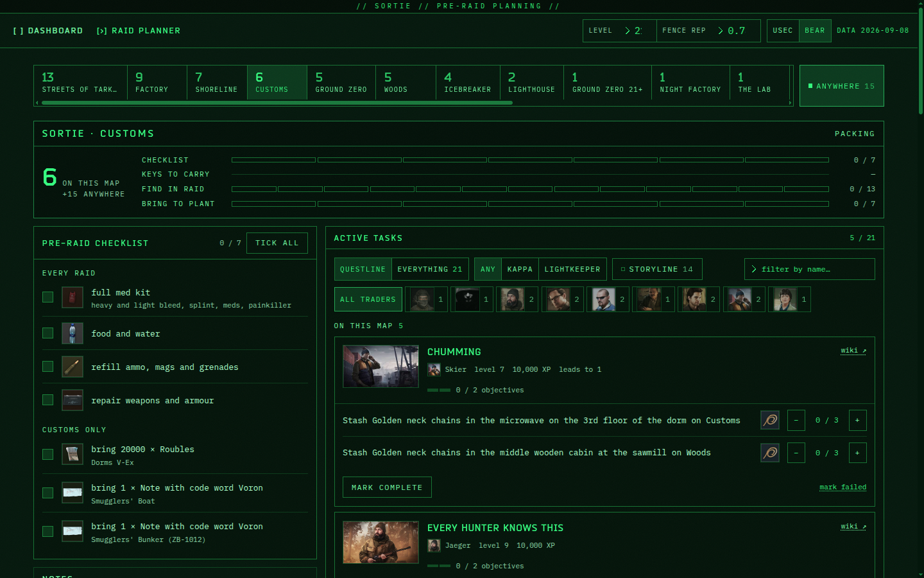
Task: Tick the Smugglers' Bunker note checkbox
Action: tap(47, 531)
